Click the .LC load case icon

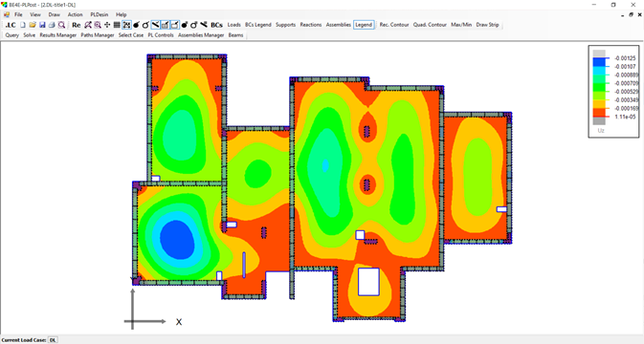pos(11,25)
